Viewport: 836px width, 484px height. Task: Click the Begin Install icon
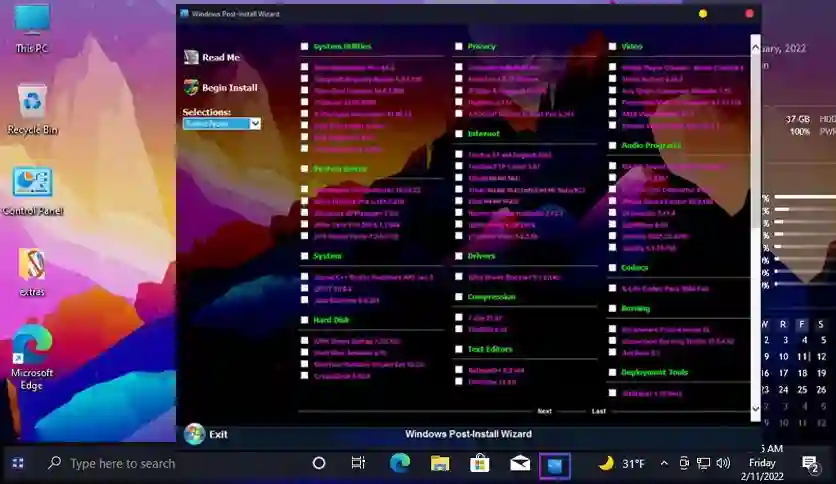tap(191, 87)
